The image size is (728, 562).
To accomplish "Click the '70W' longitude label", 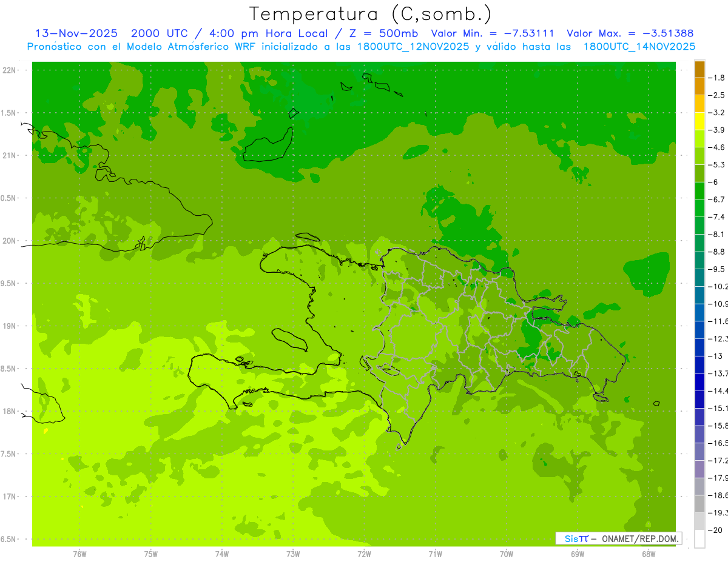I will click(507, 554).
